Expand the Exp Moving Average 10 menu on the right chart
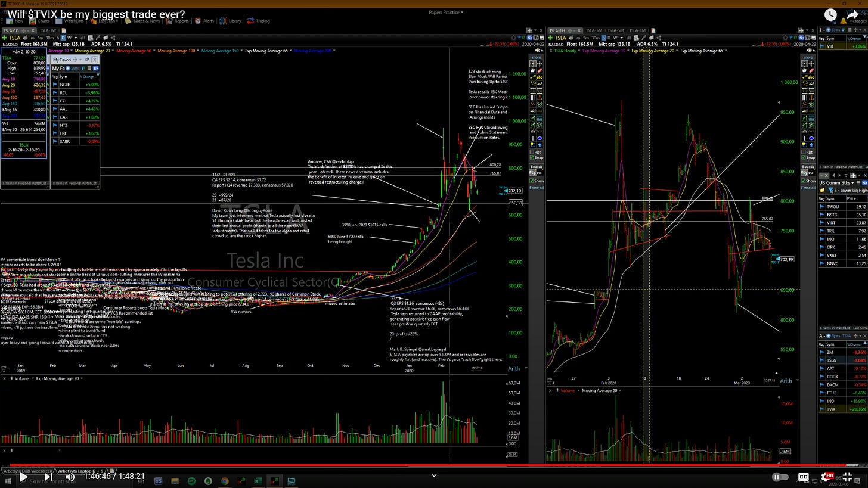 coord(628,51)
